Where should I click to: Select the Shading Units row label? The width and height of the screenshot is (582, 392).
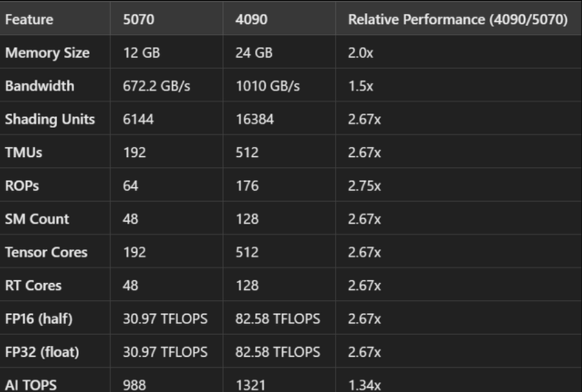(50, 120)
